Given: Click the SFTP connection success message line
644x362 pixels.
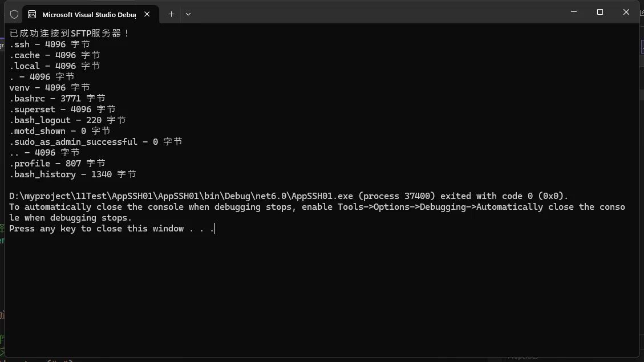Looking at the screenshot, I should [70, 34].
